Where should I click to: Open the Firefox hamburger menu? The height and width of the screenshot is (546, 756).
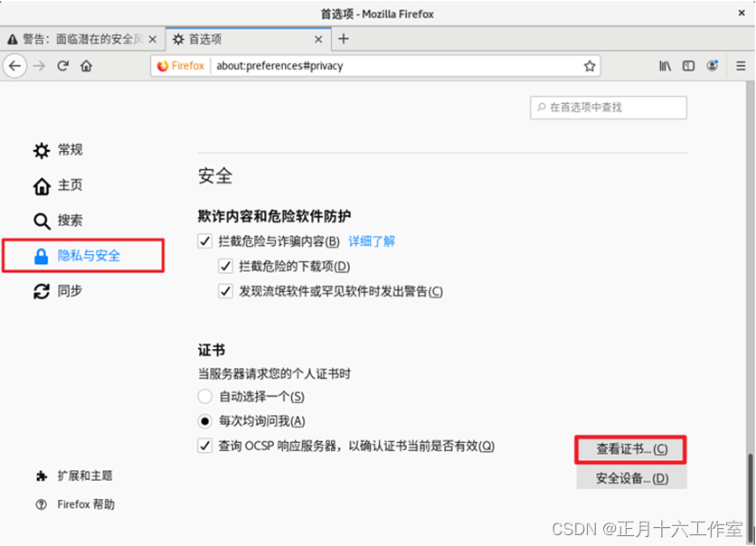(x=740, y=65)
